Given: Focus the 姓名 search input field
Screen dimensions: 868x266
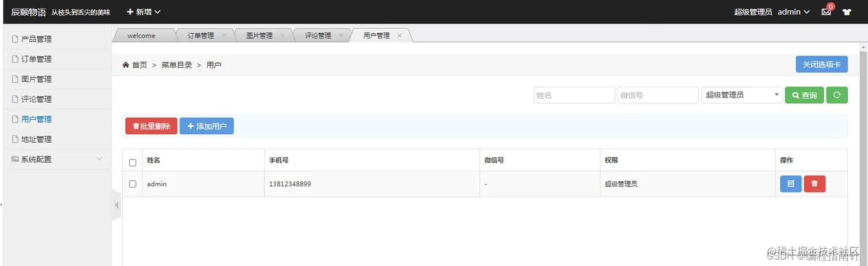Looking at the screenshot, I should coord(574,95).
